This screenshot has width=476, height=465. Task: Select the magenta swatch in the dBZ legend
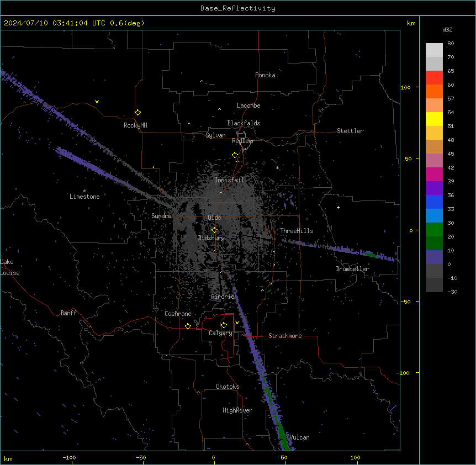(x=434, y=174)
